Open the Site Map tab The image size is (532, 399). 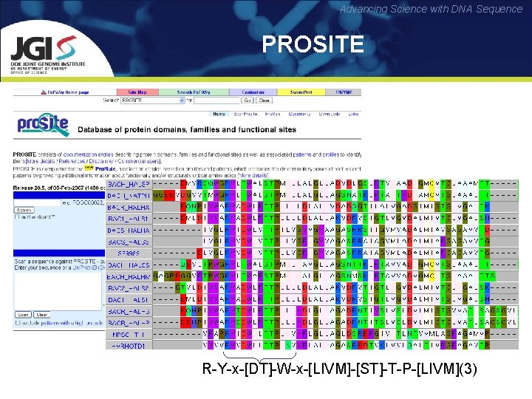click(137, 92)
